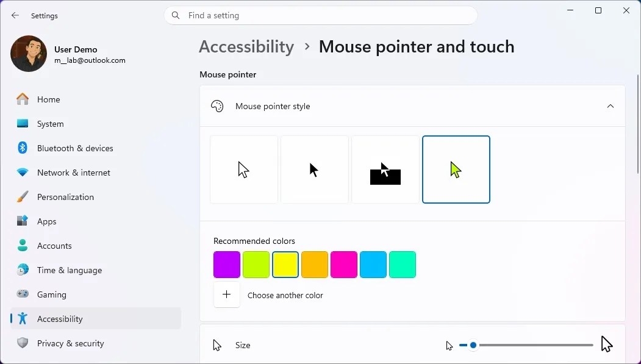Click the Time & language globe icon
The image size is (641, 364).
tap(23, 270)
